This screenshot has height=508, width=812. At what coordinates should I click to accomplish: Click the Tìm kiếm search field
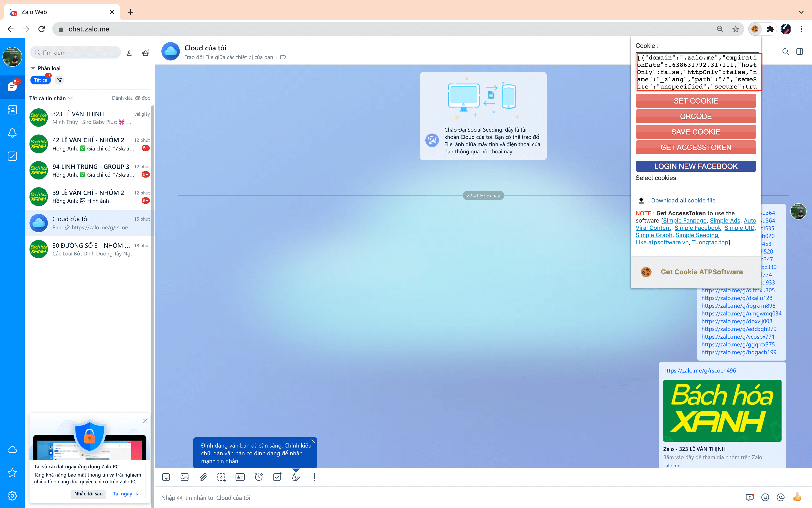pos(75,53)
